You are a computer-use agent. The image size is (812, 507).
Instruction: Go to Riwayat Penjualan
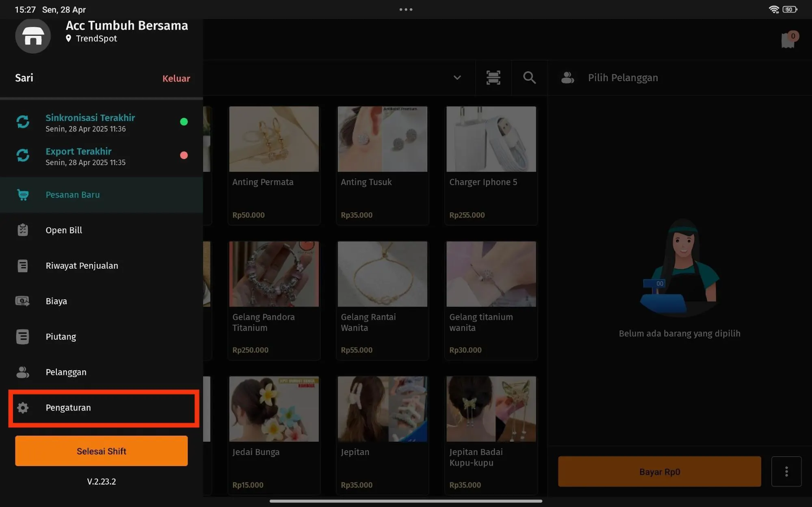coord(82,265)
